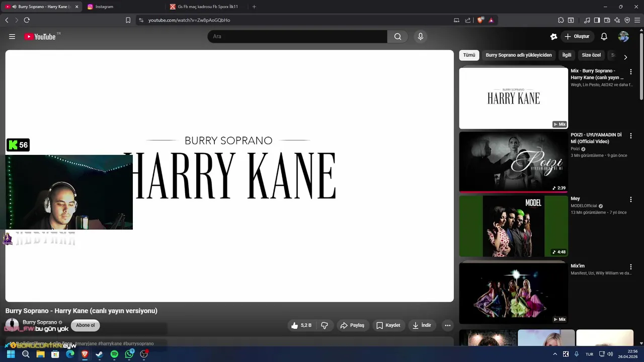Viewport: 644px width, 362px height.
Task: Open Brave Leo AI sparkle icon
Action: coord(617,20)
